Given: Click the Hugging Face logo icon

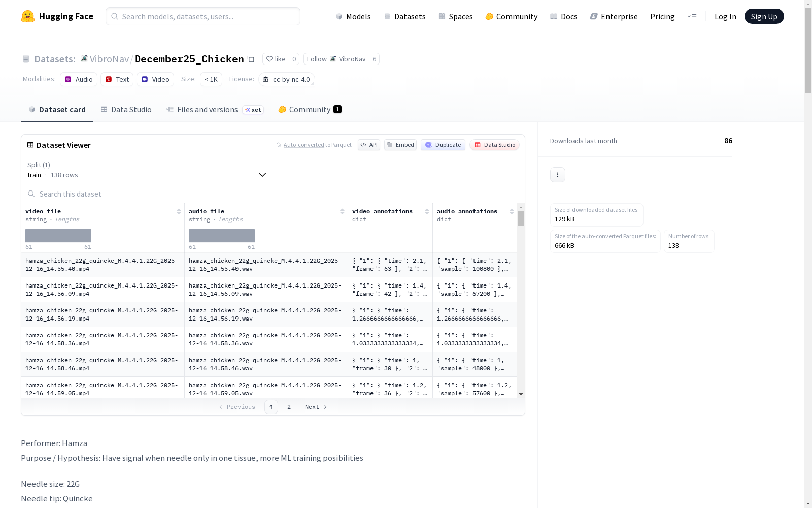Looking at the screenshot, I should click(x=28, y=16).
